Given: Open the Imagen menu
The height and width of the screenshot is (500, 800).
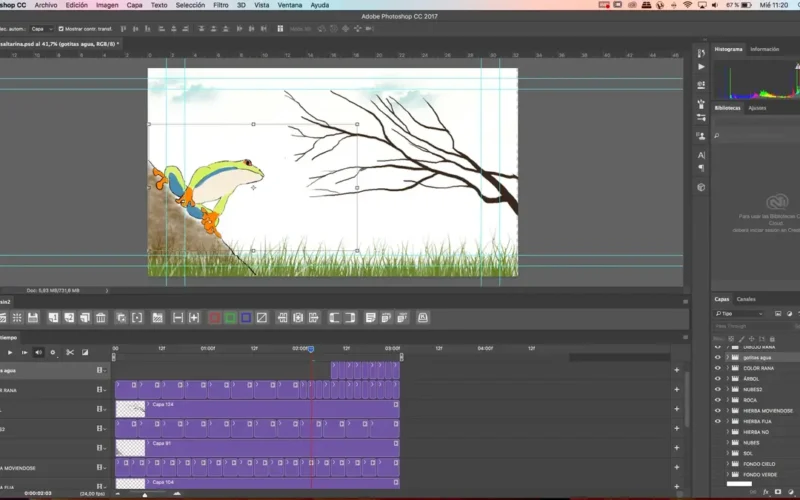Looking at the screenshot, I should click(x=107, y=5).
